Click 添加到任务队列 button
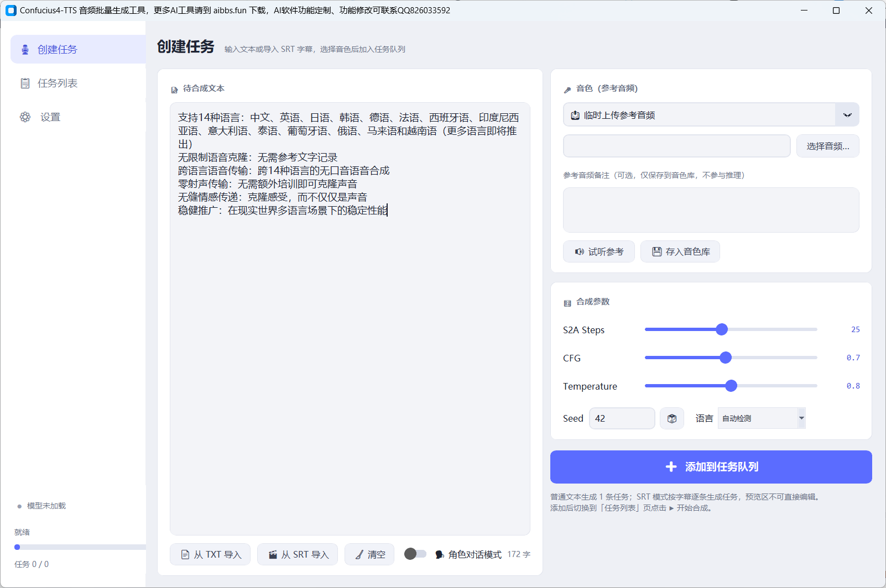Viewport: 886px width, 588px height. coord(711,467)
